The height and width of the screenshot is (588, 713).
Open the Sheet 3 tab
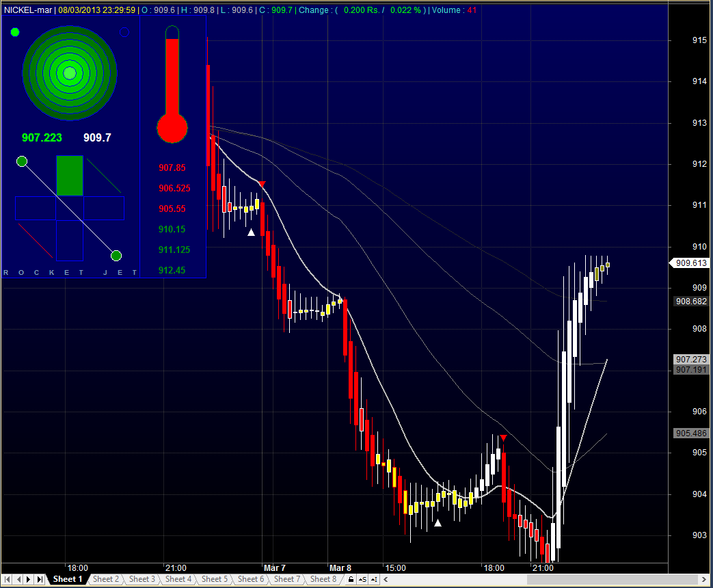tap(142, 579)
